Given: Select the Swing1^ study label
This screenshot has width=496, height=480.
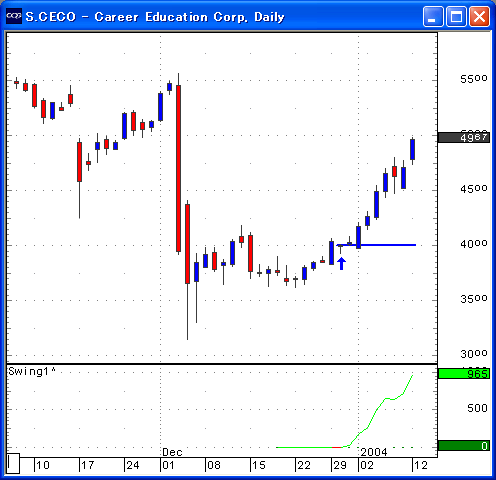Looking at the screenshot, I should (32, 371).
